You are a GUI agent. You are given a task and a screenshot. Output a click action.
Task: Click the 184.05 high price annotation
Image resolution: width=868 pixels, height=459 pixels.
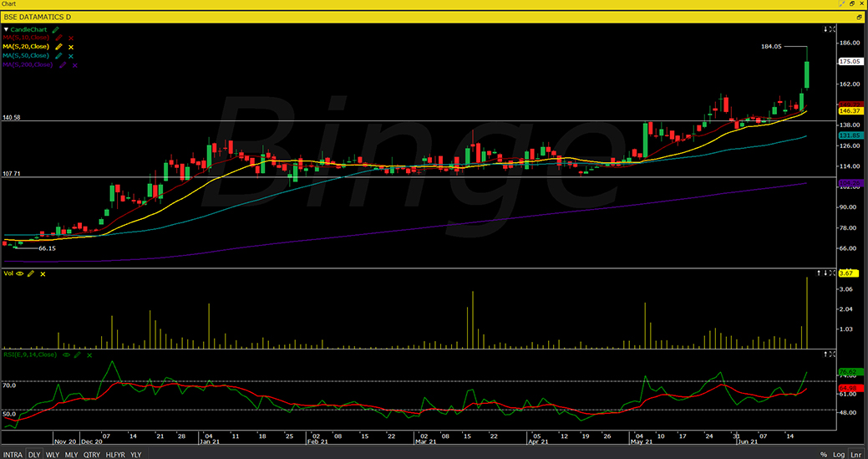point(771,47)
